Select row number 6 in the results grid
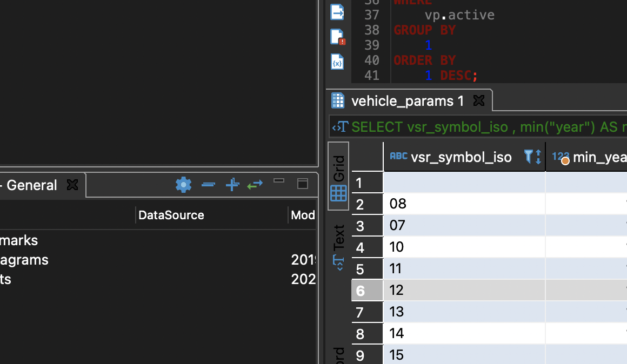 [x=366, y=290]
